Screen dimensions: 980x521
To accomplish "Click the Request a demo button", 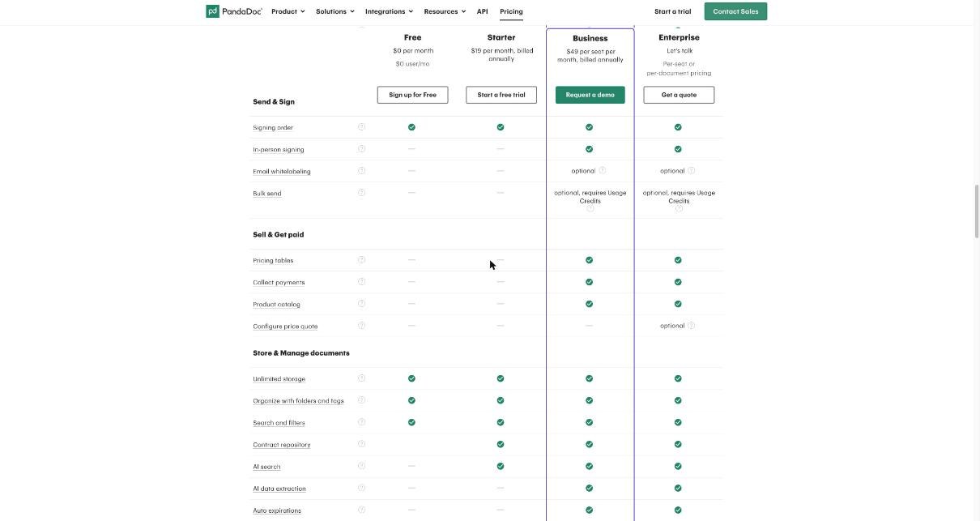I will pos(590,95).
